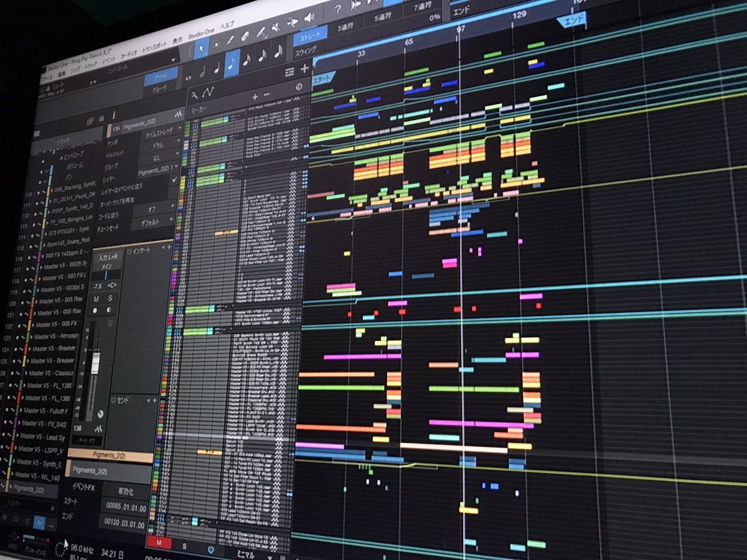Click the highlighted eighth-note duration icon

[233, 63]
